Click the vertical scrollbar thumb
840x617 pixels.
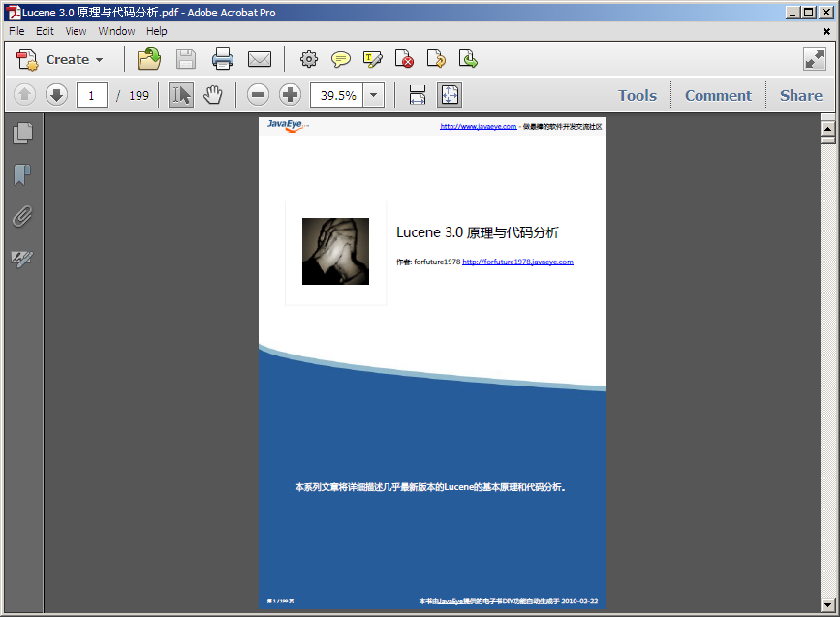pyautogui.click(x=827, y=139)
